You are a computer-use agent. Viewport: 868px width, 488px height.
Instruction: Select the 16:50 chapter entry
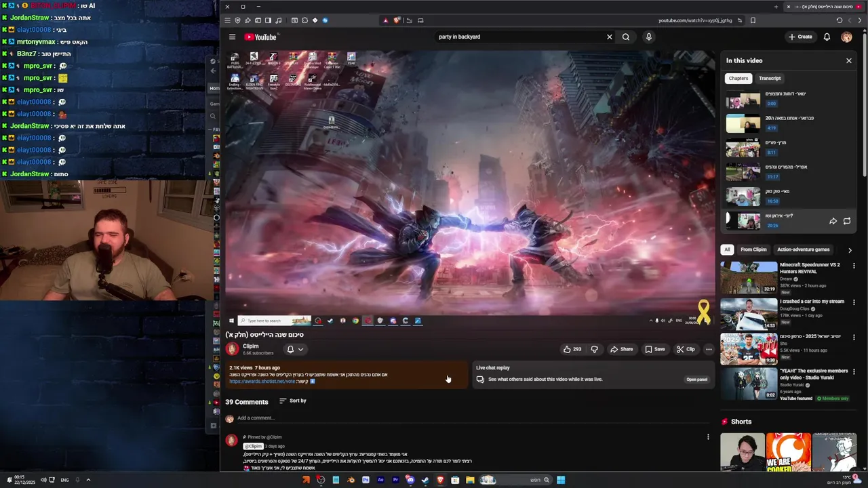(x=790, y=197)
